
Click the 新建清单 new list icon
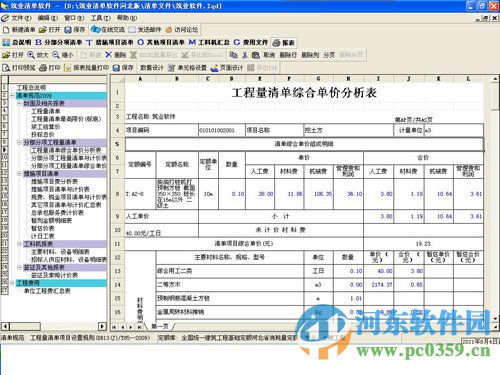pos(6,30)
